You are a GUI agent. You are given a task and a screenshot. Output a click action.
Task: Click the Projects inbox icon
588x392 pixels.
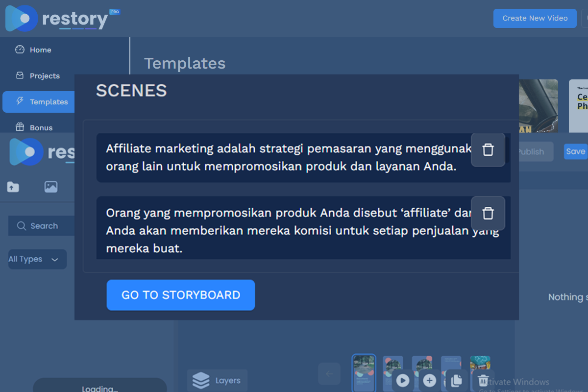(x=20, y=75)
